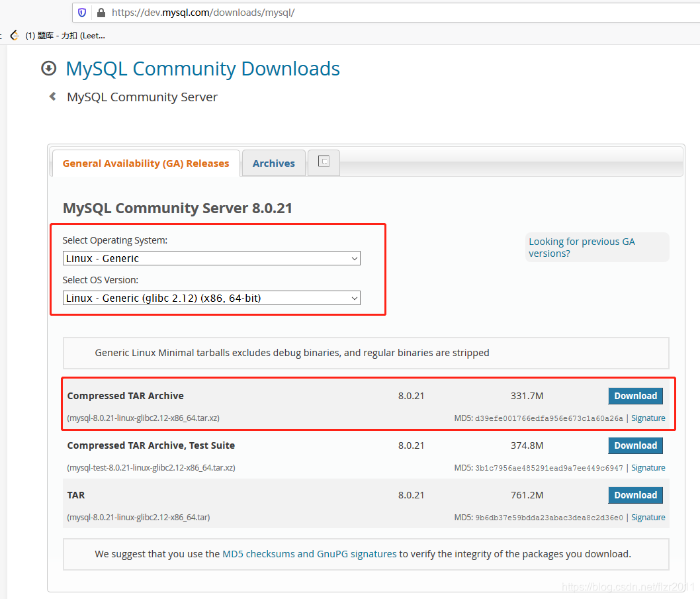
Task: Open Signature link for Compressed TAR Archive
Action: coord(648,418)
